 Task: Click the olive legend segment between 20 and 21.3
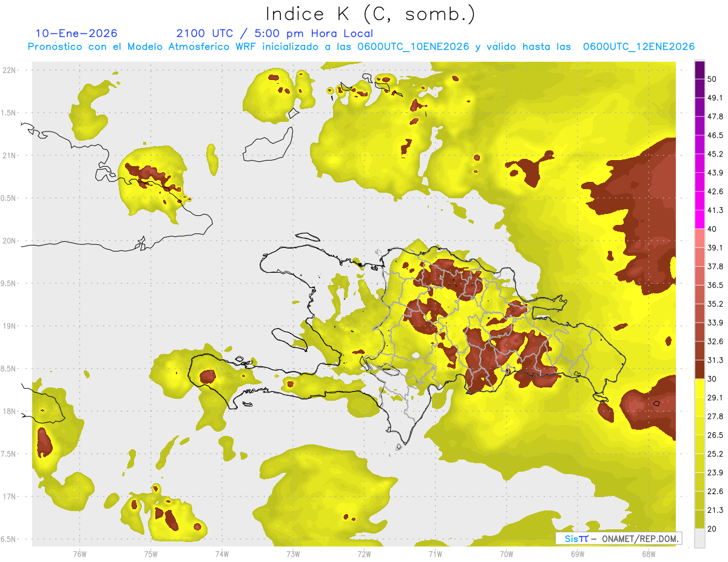click(x=699, y=519)
